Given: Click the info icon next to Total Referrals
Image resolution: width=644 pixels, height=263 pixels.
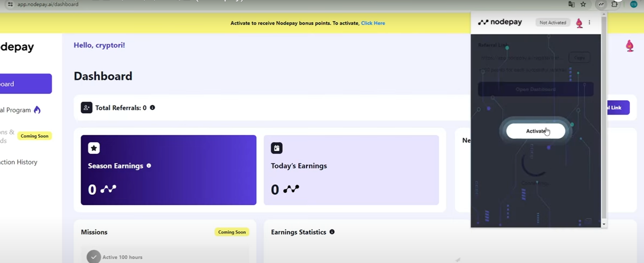Looking at the screenshot, I should coord(153,108).
